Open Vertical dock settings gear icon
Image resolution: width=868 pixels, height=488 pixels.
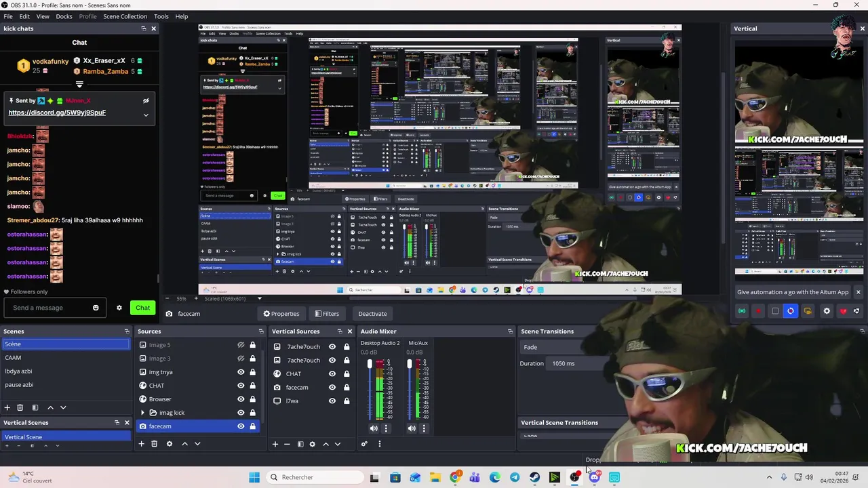pos(826,311)
